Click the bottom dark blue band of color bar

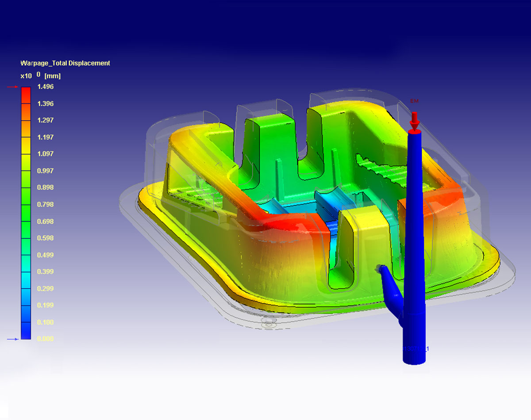(26, 331)
